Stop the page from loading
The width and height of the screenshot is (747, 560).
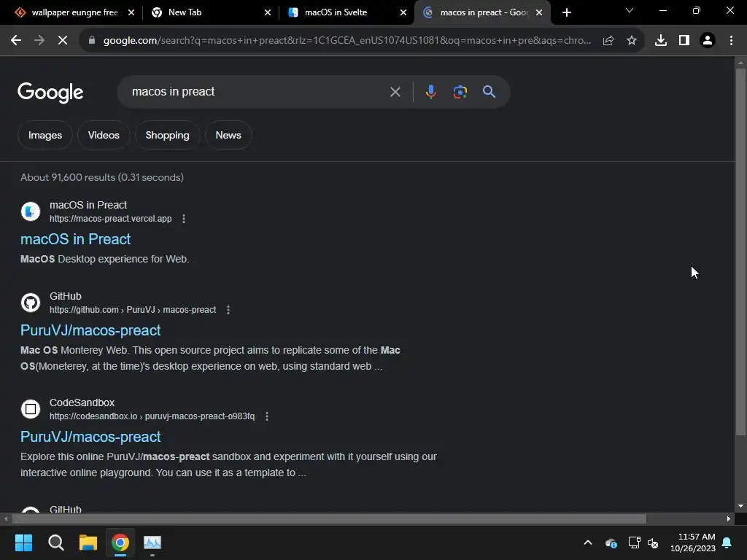click(63, 41)
